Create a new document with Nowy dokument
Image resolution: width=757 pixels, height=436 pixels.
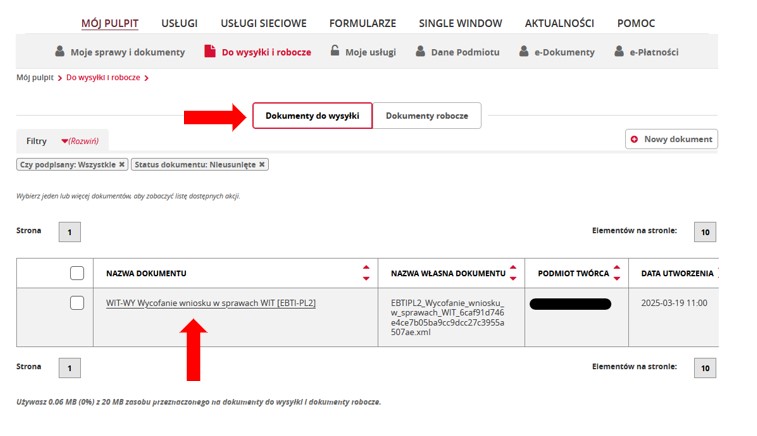(671, 139)
